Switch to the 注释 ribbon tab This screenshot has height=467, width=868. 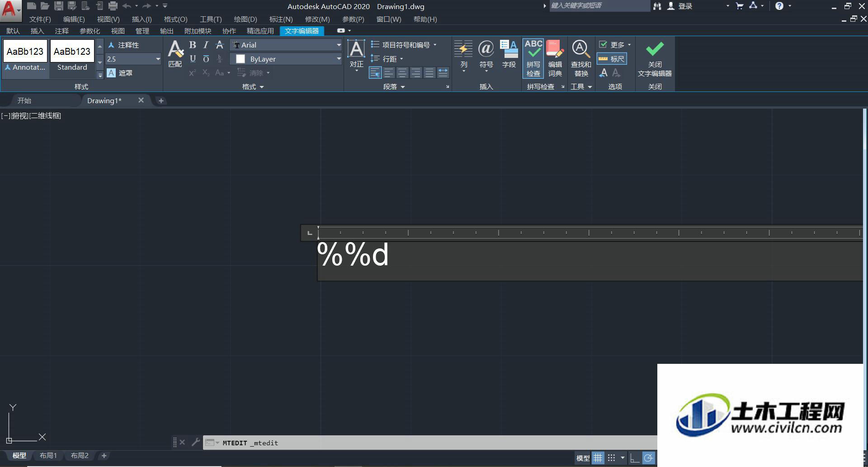tap(62, 31)
